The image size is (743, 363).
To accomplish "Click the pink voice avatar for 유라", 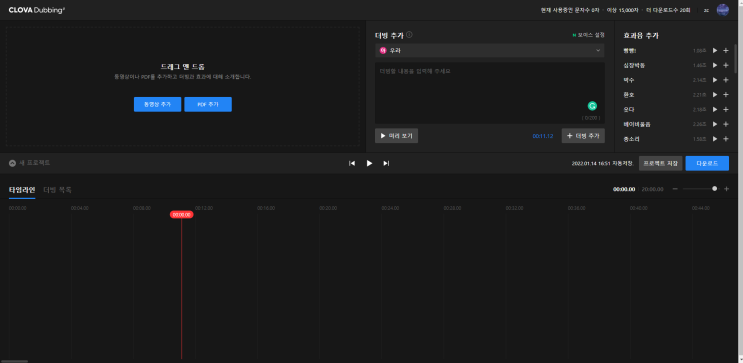I will click(x=383, y=50).
